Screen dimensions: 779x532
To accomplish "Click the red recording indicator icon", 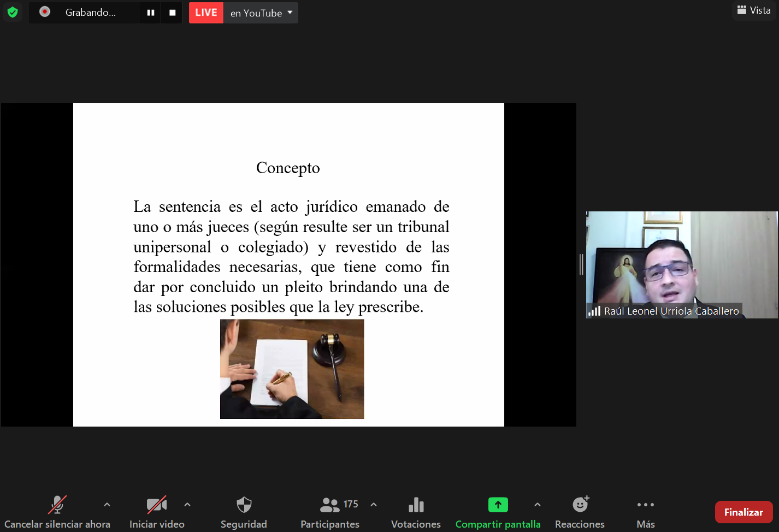I will [45, 11].
